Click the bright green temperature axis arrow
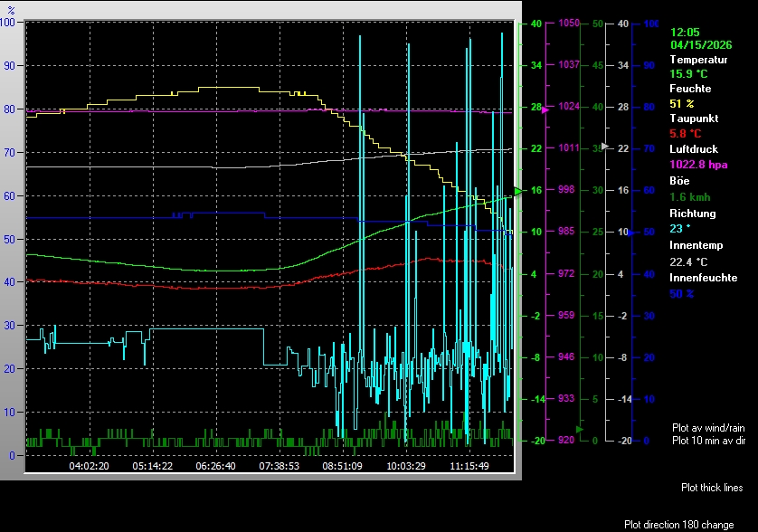Image resolution: width=758 pixels, height=532 pixels. [518, 191]
